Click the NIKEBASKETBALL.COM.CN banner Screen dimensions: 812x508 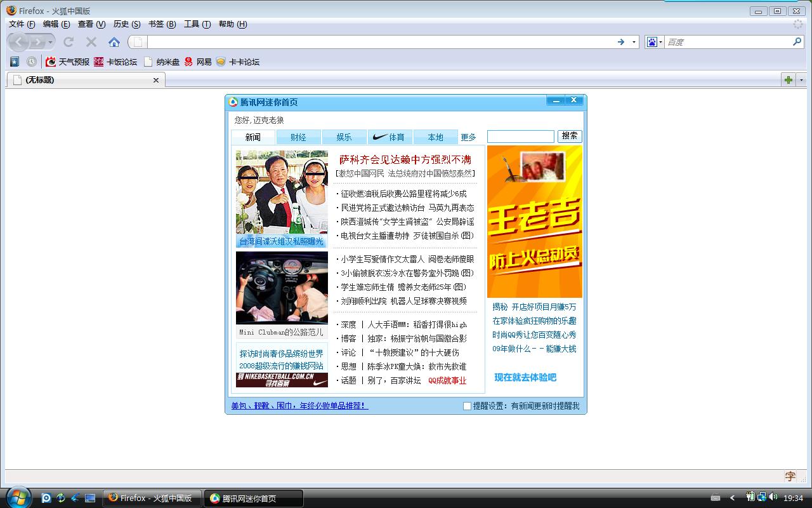tap(282, 380)
